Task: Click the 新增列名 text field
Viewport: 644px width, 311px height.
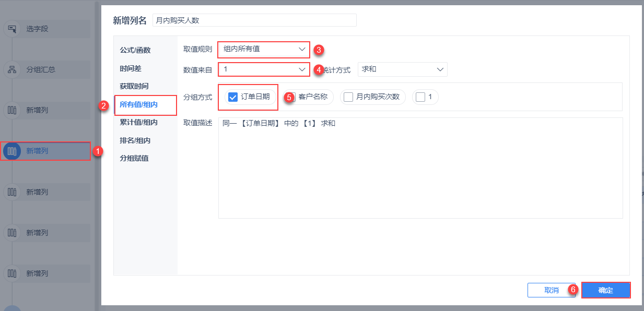Action: tap(254, 20)
